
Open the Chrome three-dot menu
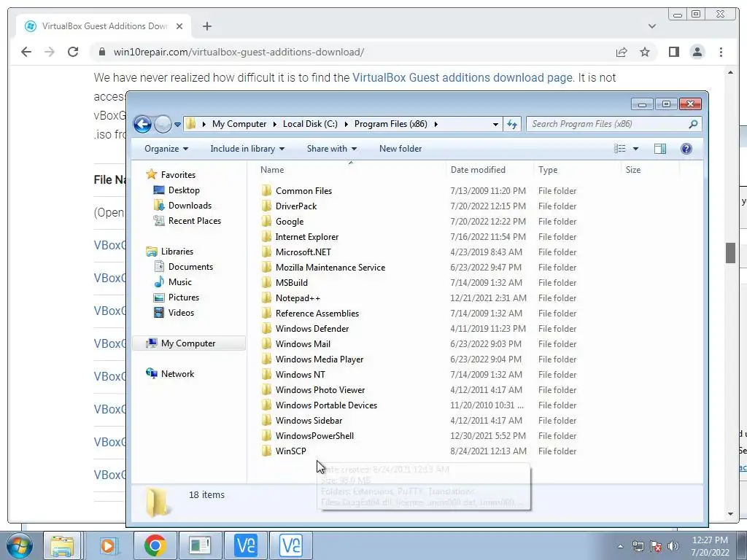tap(721, 52)
